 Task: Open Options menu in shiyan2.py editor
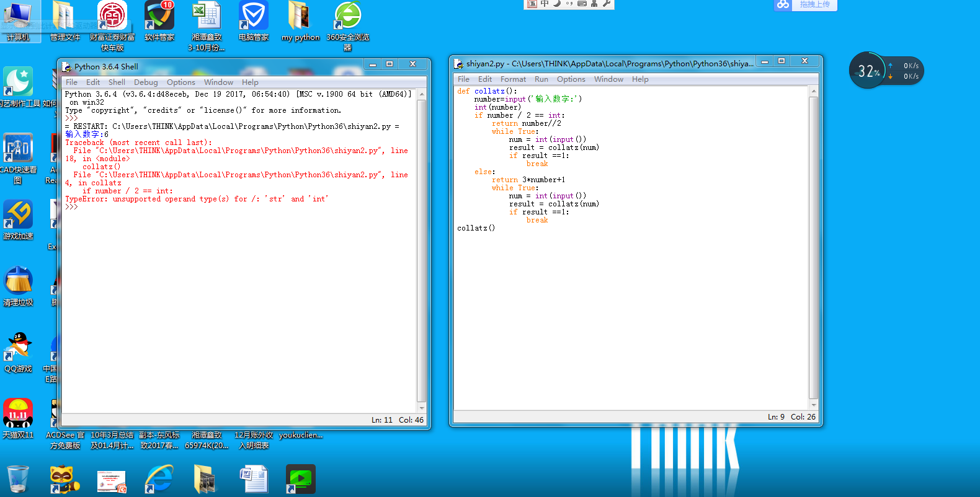click(571, 79)
